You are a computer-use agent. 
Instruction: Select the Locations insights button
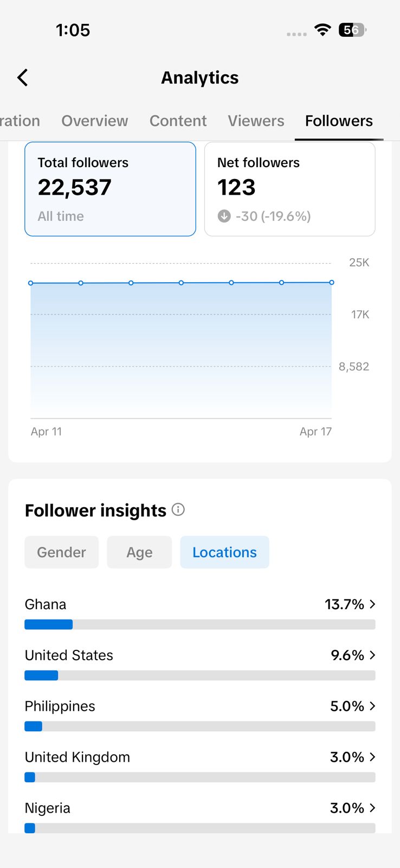224,552
